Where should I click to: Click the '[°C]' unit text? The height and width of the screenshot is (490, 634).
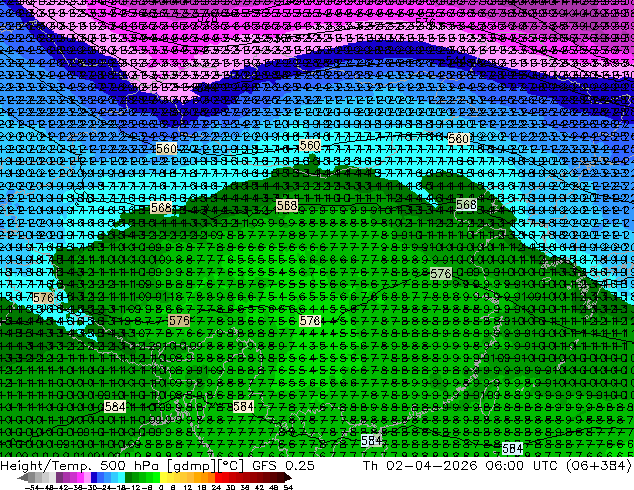click(x=230, y=466)
